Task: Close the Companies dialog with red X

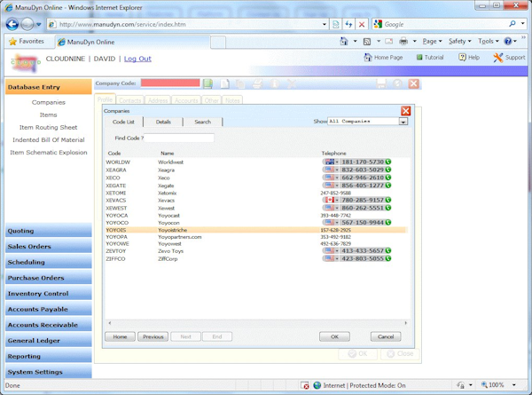Action: [406, 111]
